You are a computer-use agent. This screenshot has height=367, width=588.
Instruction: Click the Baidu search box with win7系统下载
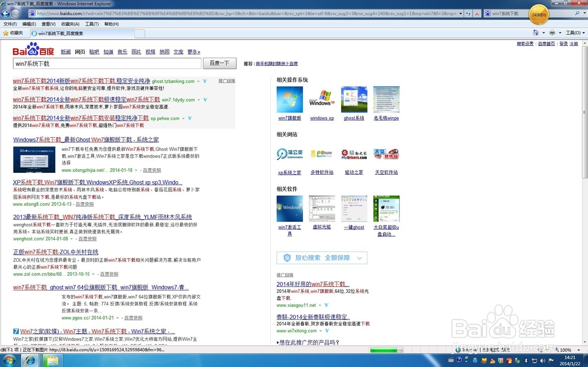tap(107, 64)
